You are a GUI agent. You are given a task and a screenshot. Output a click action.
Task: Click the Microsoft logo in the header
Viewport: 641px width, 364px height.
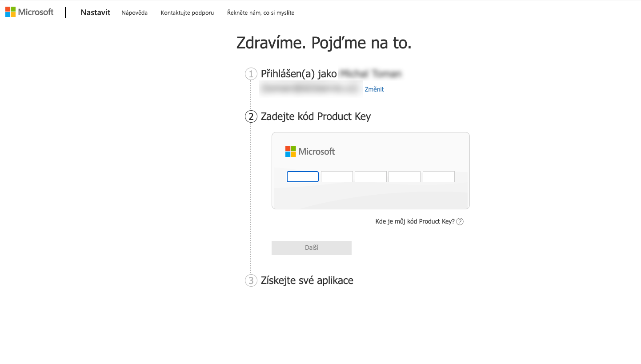coord(29,12)
